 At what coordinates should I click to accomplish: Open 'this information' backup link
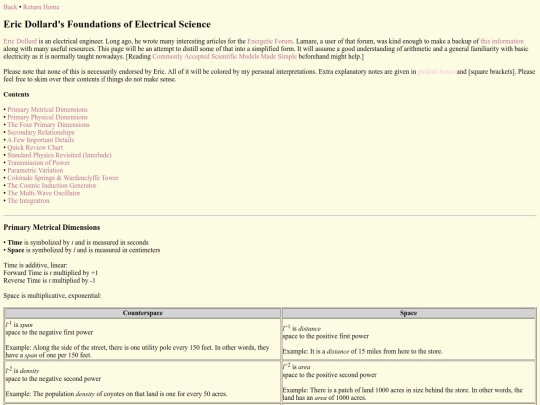click(x=502, y=41)
